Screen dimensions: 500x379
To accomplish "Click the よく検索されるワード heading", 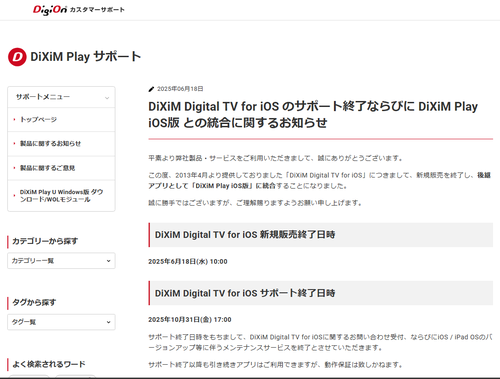I will (49, 364).
